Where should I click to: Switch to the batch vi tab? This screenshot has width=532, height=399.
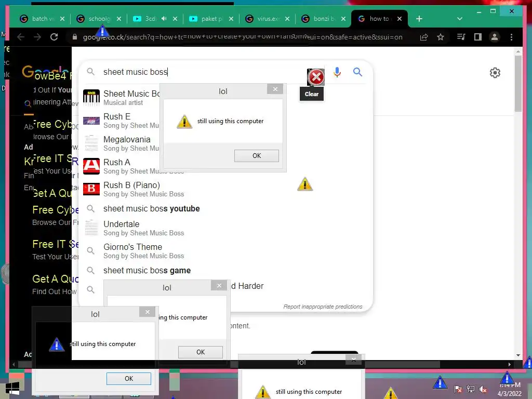click(42, 19)
